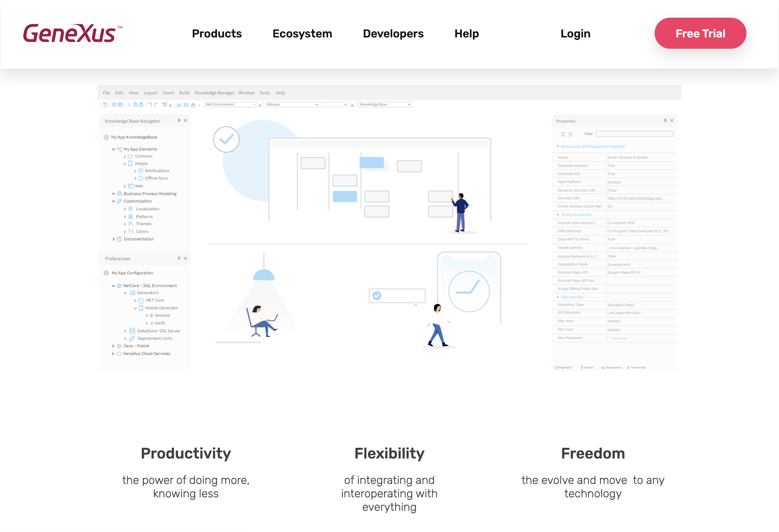The image size is (779, 532).
Task: Click the Login link
Action: click(x=575, y=34)
